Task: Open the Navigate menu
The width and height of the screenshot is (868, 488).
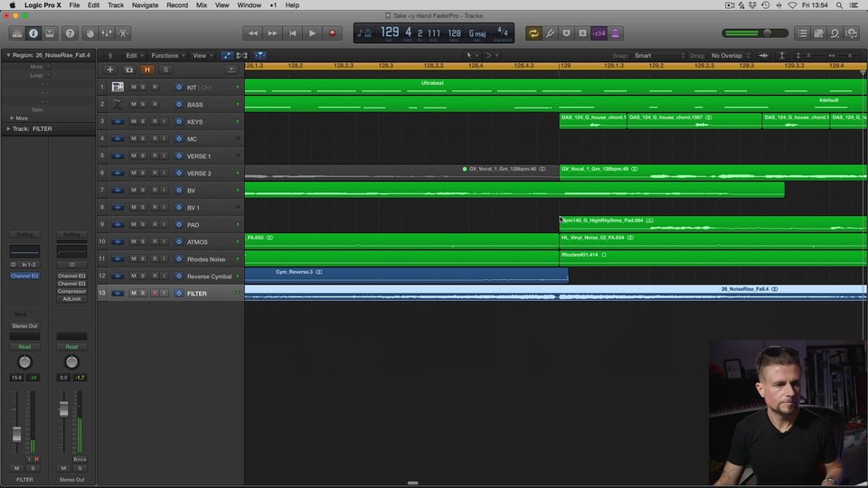Action: click(x=145, y=5)
